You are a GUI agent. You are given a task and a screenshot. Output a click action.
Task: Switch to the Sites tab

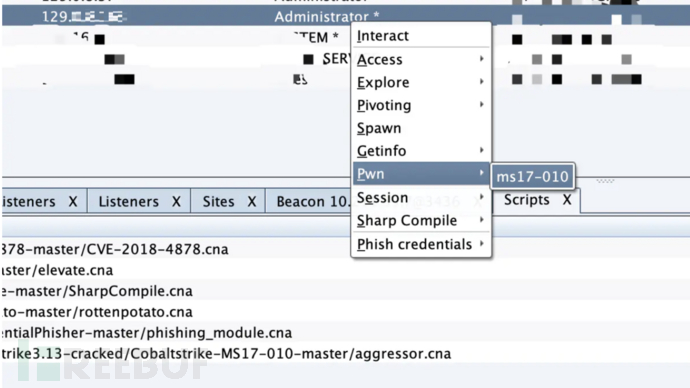(x=218, y=201)
